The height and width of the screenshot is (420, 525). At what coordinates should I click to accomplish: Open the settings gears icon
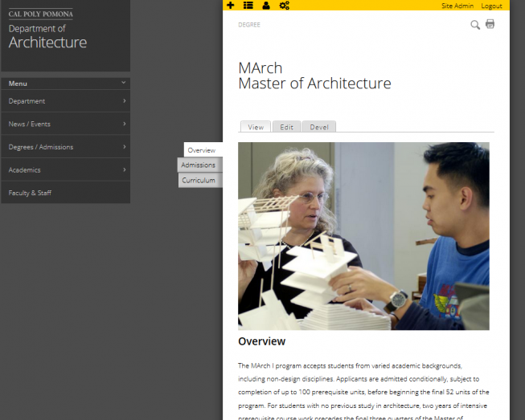pos(284,6)
